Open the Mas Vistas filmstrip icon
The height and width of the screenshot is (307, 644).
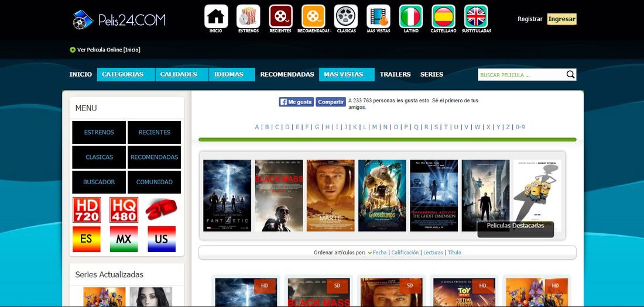[378, 16]
